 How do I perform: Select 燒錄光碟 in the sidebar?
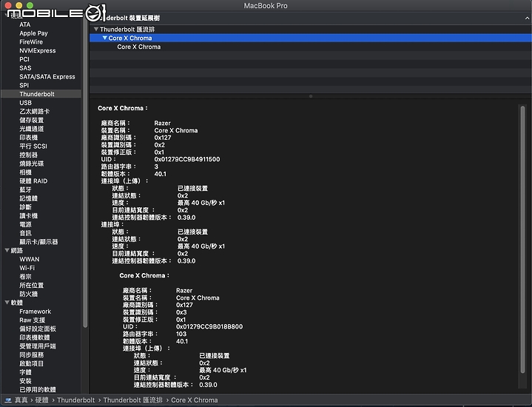(32, 164)
